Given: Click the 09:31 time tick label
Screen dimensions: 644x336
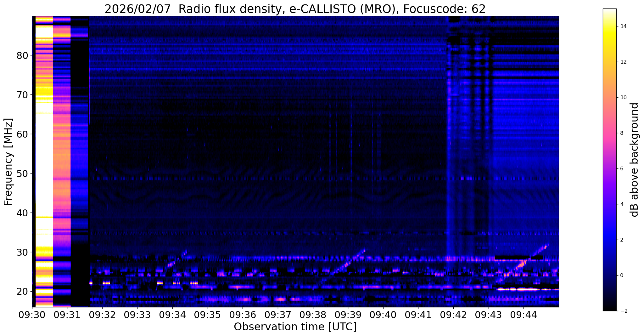Looking at the screenshot, I should click(x=67, y=315).
